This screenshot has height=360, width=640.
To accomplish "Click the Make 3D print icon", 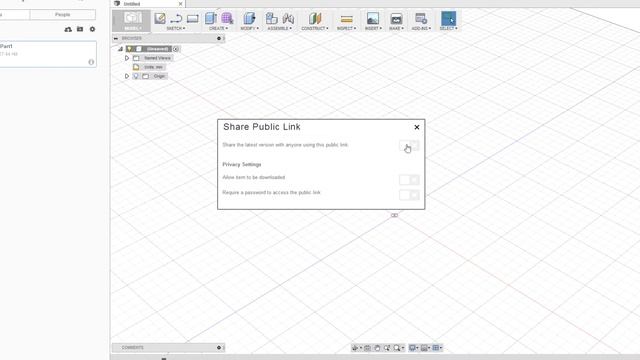I will [396, 18].
